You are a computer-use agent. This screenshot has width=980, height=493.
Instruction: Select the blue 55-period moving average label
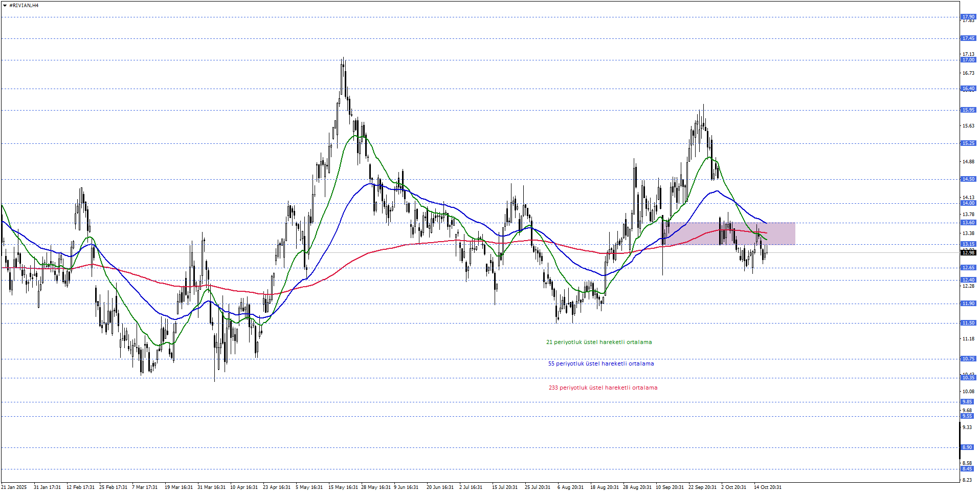pos(600,363)
